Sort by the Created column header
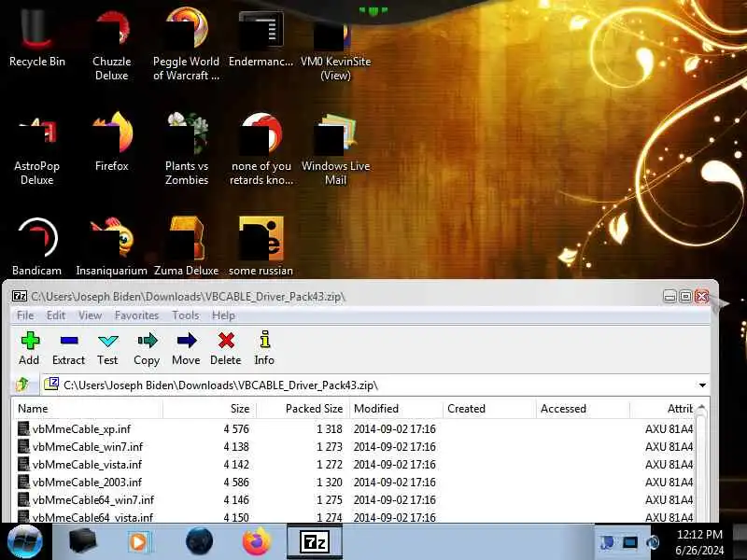Viewport: 747px width, 560px height. point(488,409)
